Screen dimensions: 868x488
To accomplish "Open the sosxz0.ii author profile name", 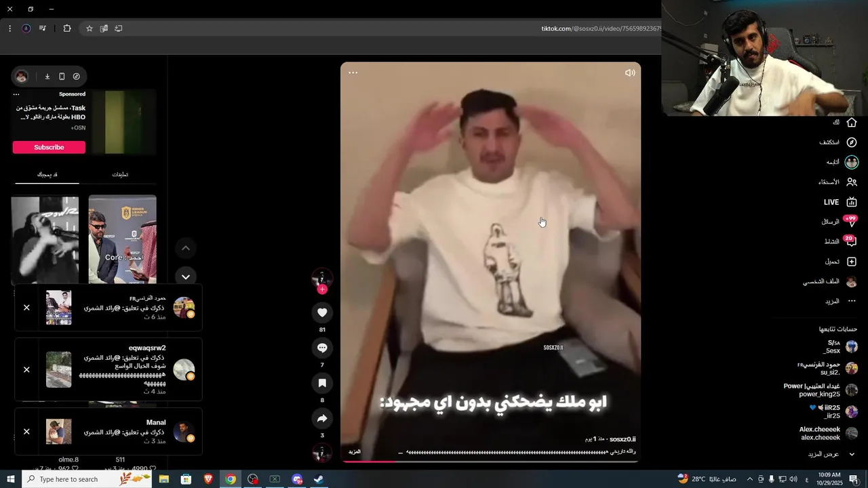I will 623,439.
